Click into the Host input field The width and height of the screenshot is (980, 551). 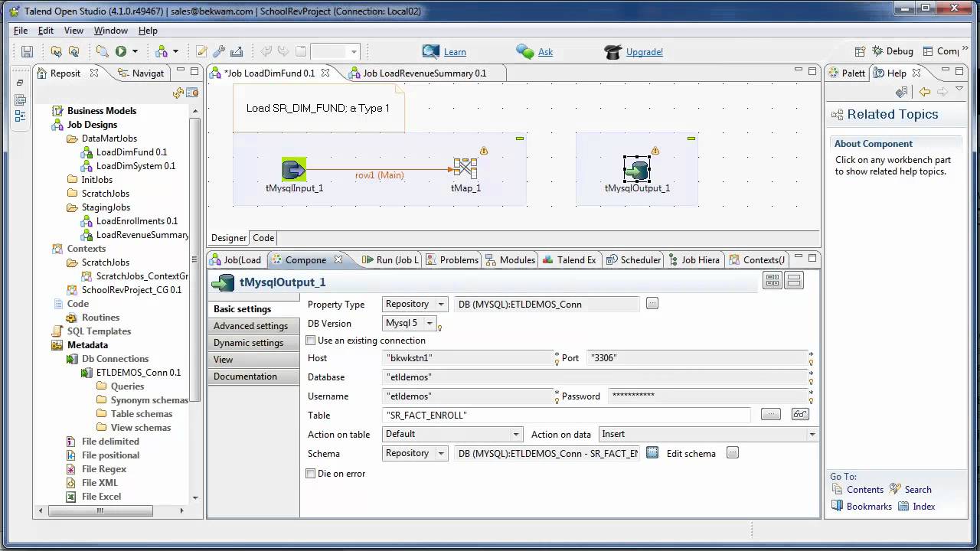pyautogui.click(x=469, y=357)
